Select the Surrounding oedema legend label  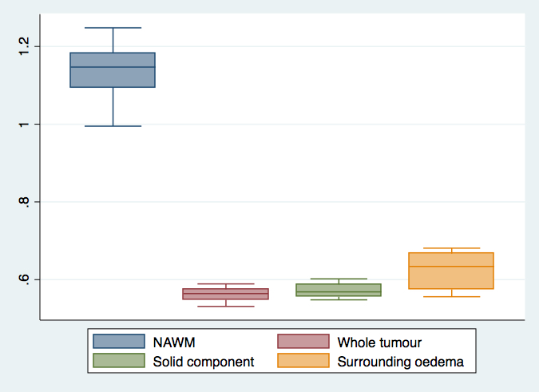[x=401, y=362]
